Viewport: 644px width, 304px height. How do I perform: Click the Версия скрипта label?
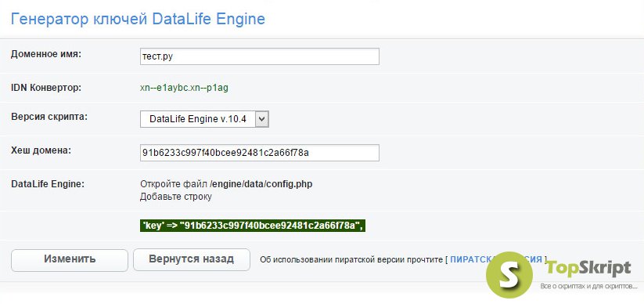coord(49,117)
